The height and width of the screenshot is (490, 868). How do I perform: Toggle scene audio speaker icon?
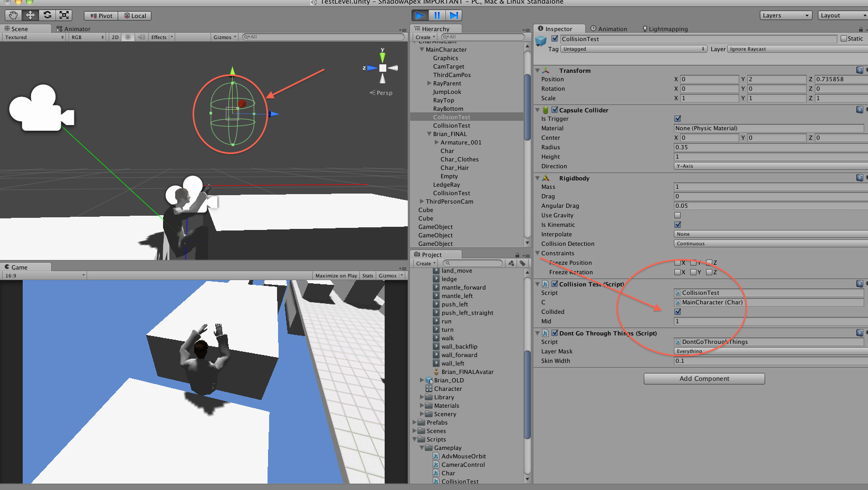[x=141, y=37]
